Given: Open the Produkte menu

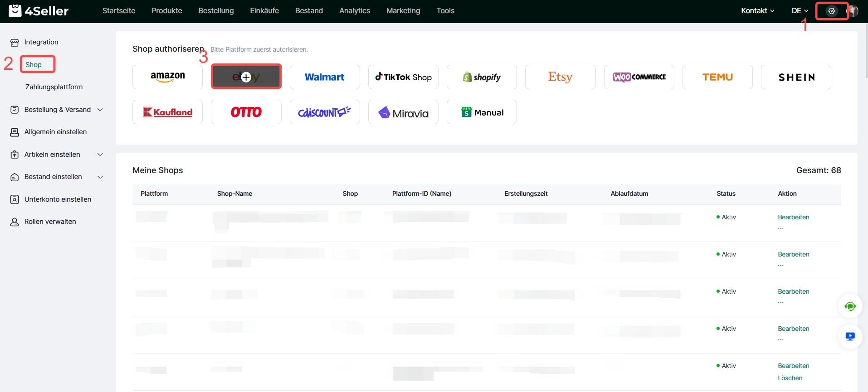Looking at the screenshot, I should click(x=167, y=11).
